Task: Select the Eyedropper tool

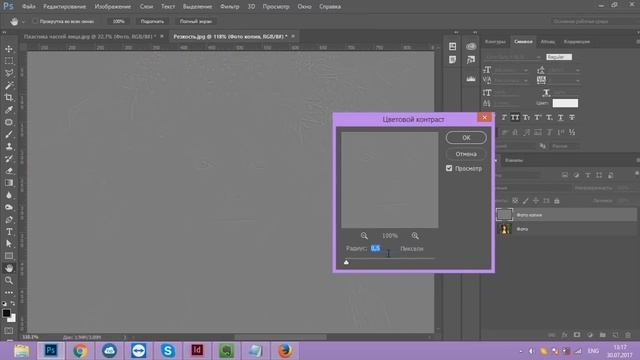Action: [9, 110]
